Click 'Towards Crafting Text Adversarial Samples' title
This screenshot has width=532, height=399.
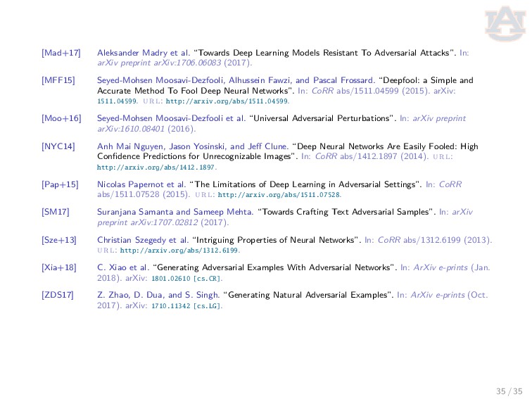point(346,212)
